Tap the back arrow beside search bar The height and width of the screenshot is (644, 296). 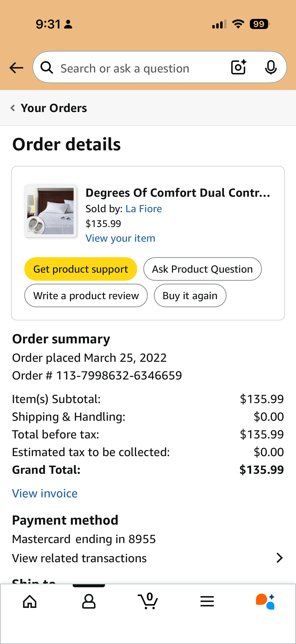click(x=16, y=68)
